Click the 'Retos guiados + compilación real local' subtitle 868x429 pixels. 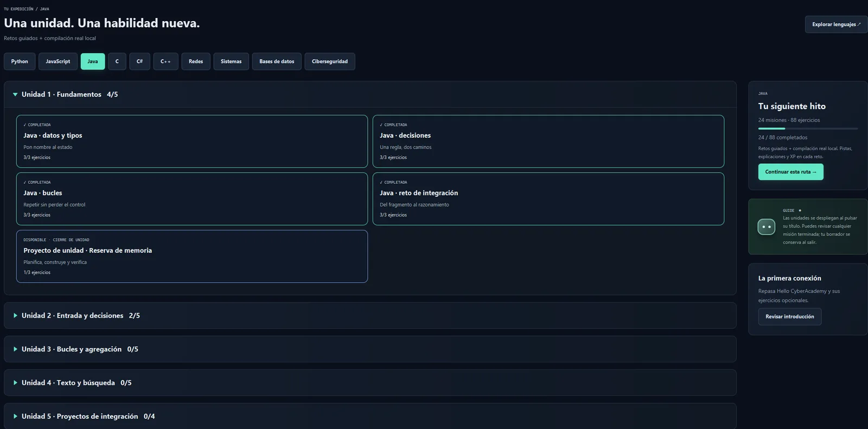point(50,39)
